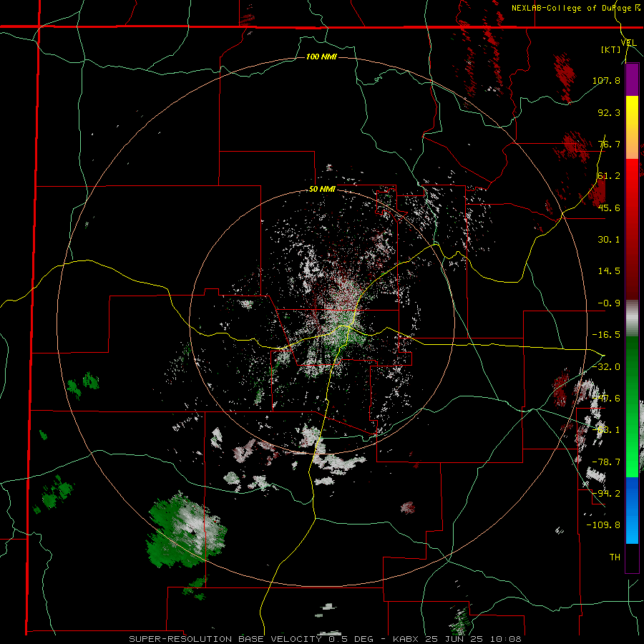Select the 61.2 scale value

click(609, 176)
